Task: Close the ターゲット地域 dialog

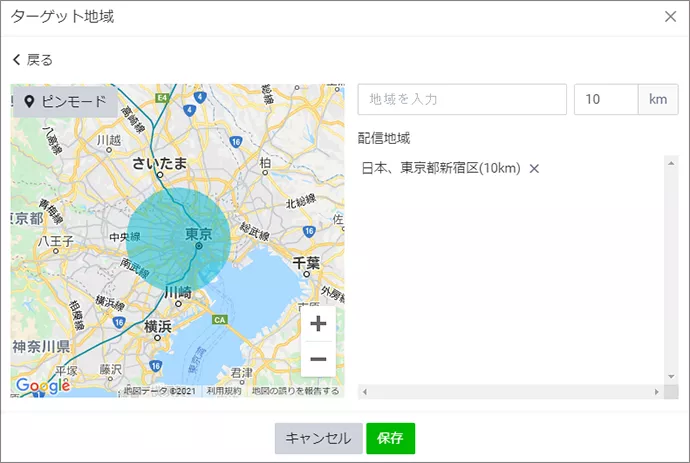Action: point(670,16)
